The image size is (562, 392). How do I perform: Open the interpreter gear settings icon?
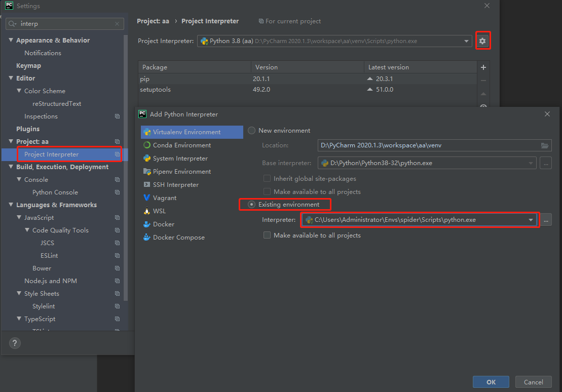(482, 41)
